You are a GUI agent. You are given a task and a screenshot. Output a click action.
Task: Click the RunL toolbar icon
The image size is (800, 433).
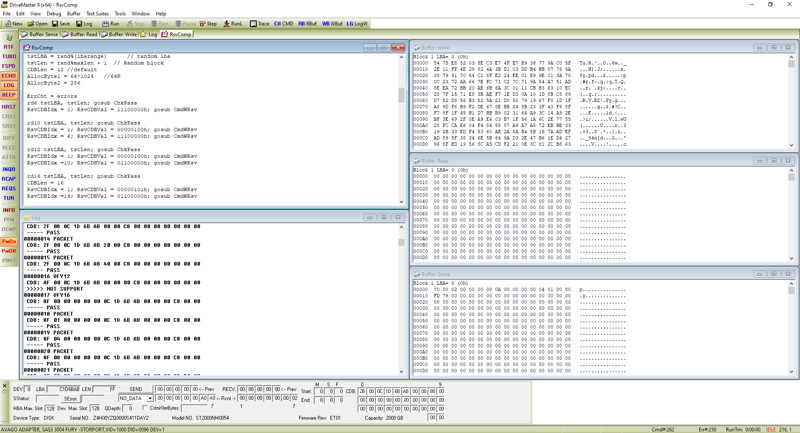(x=233, y=23)
